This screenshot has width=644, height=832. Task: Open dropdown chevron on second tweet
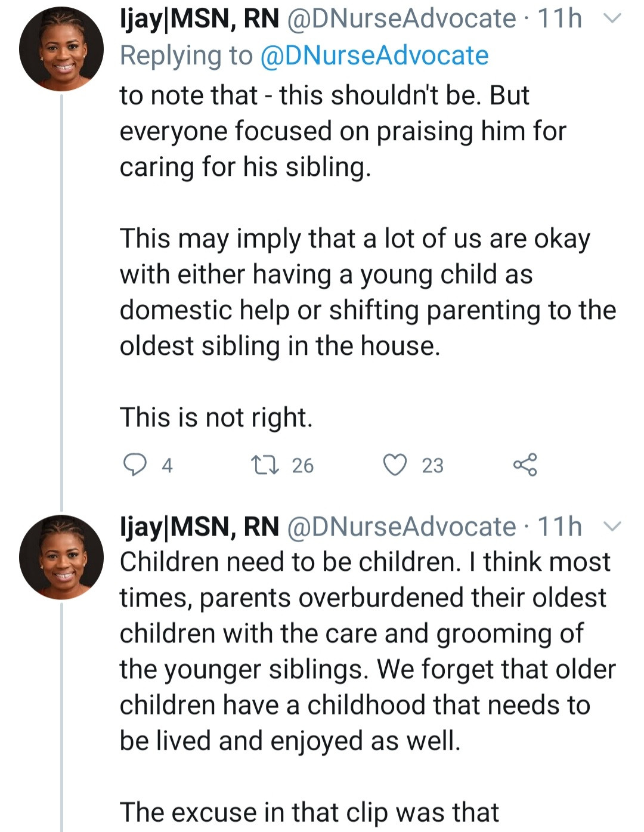[612, 527]
